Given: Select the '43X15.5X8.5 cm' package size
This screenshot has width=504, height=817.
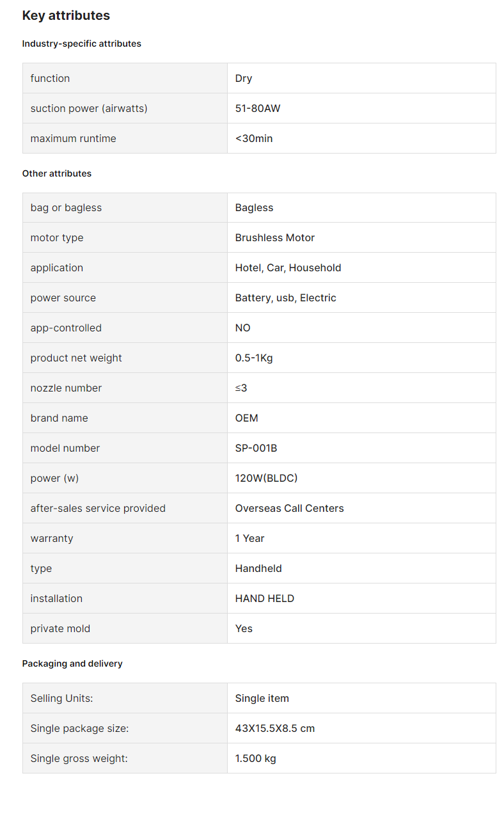Looking at the screenshot, I should (275, 728).
